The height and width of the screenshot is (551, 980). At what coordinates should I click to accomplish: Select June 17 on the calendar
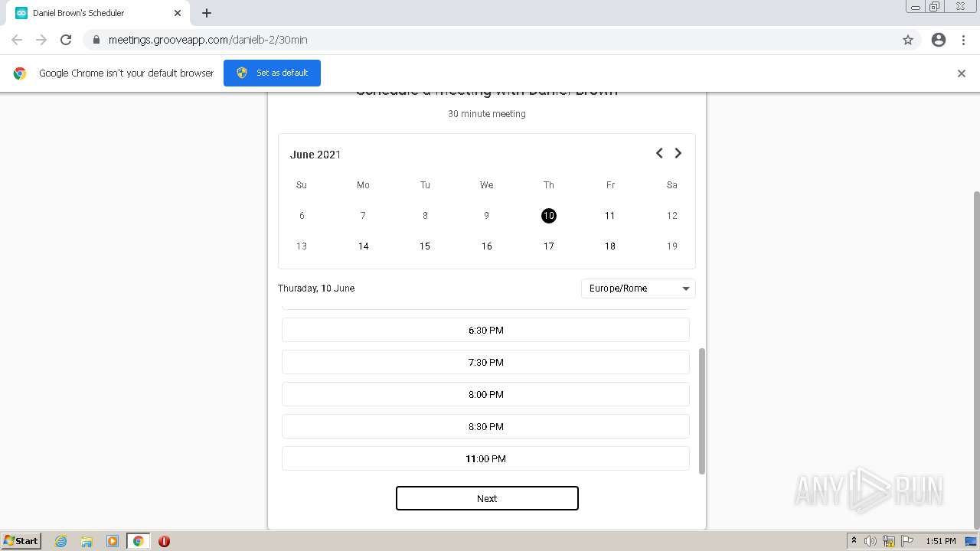[x=548, y=246]
